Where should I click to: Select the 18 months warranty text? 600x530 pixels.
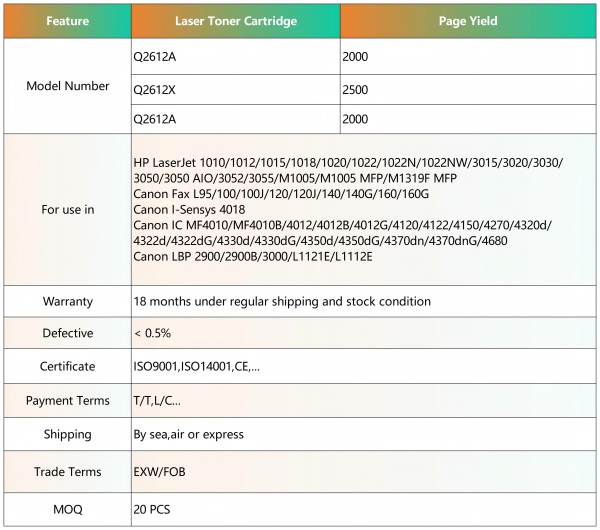coord(282,302)
